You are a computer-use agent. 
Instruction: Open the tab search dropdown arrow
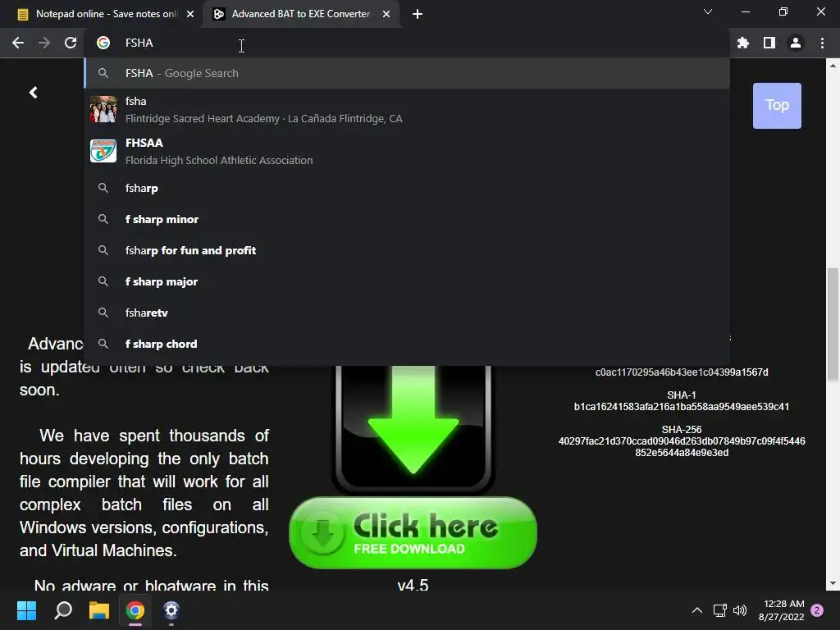point(708,11)
